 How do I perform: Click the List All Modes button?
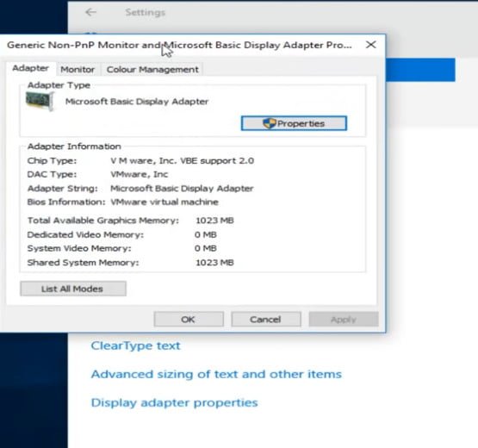pyautogui.click(x=73, y=289)
